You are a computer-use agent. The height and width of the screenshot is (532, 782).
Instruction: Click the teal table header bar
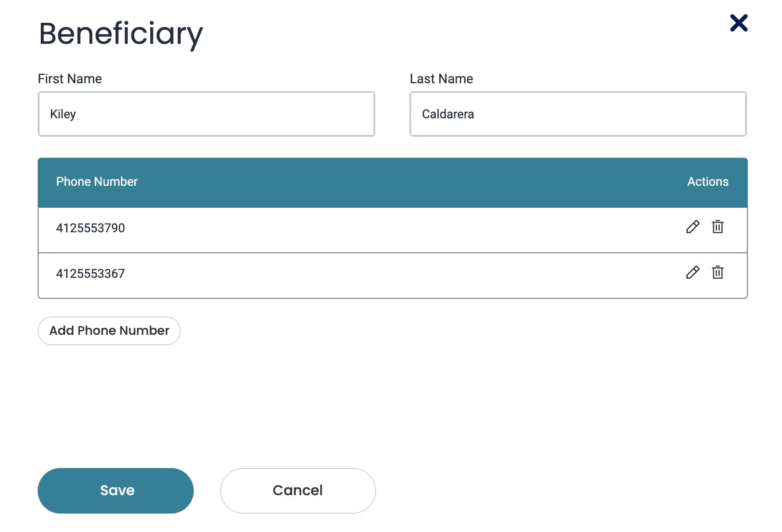click(393, 183)
